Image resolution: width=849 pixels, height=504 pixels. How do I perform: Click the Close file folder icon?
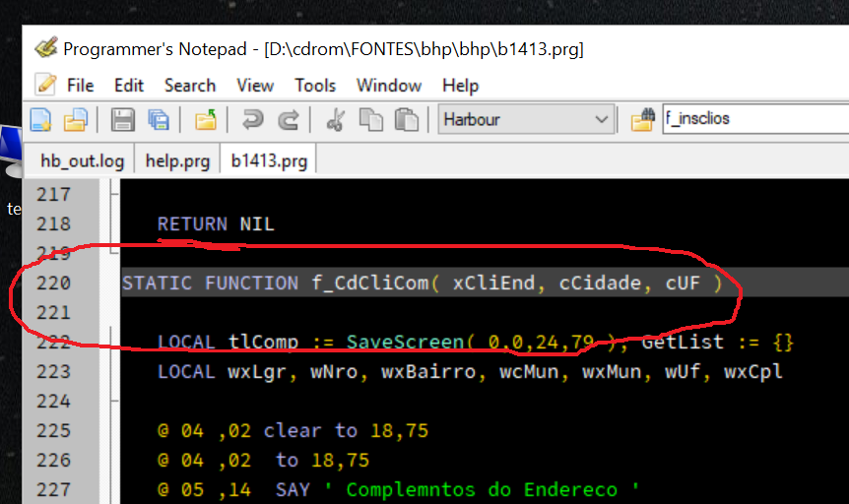[206, 120]
